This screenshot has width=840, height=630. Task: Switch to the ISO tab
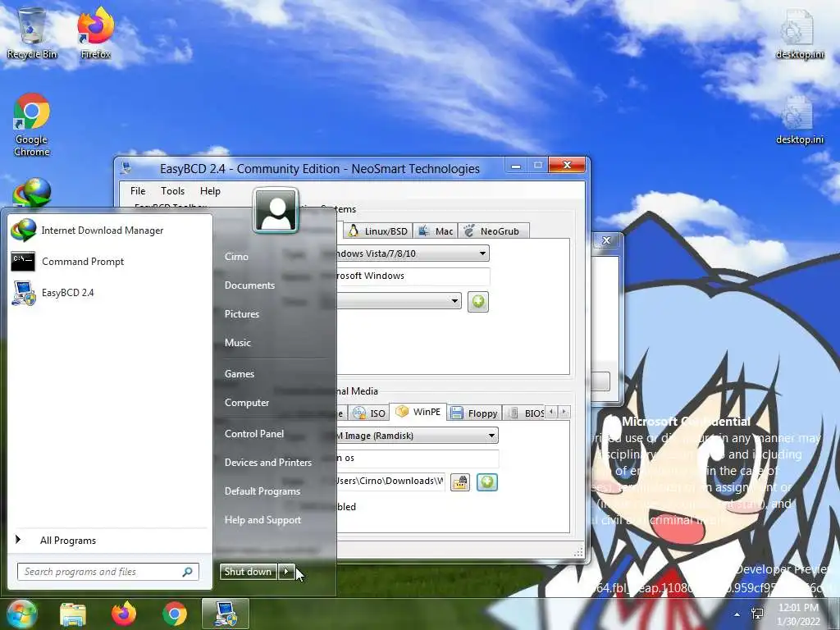coord(369,413)
